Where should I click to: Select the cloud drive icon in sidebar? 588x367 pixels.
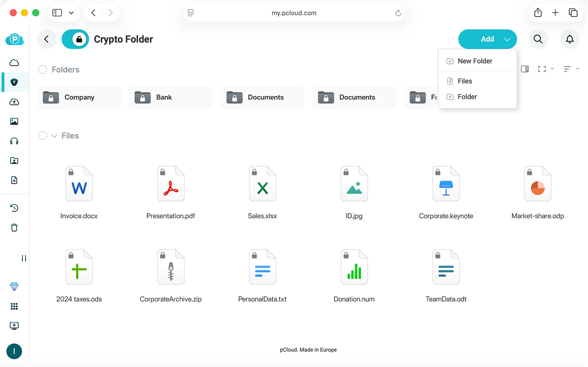coord(14,63)
